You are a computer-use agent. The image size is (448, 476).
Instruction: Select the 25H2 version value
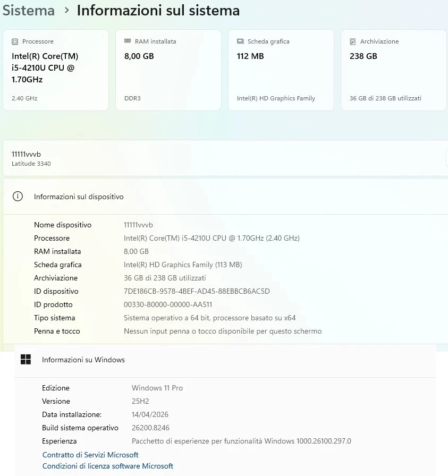click(140, 401)
